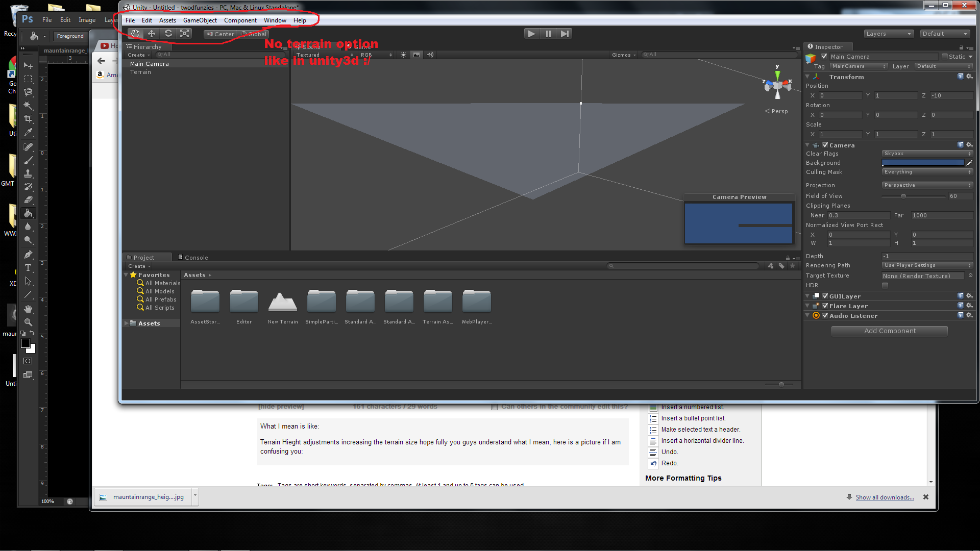Click the Step frame button in Unity
The image size is (980, 551).
565,34
